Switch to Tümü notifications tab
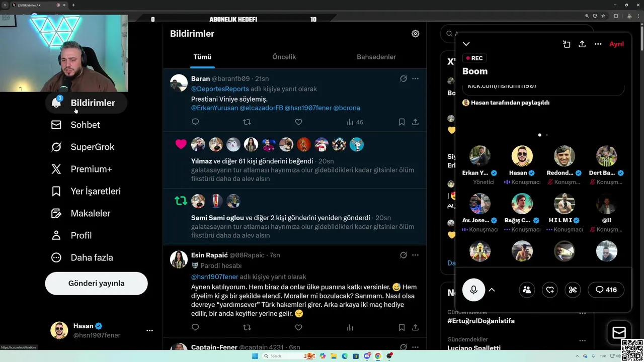 [202, 57]
